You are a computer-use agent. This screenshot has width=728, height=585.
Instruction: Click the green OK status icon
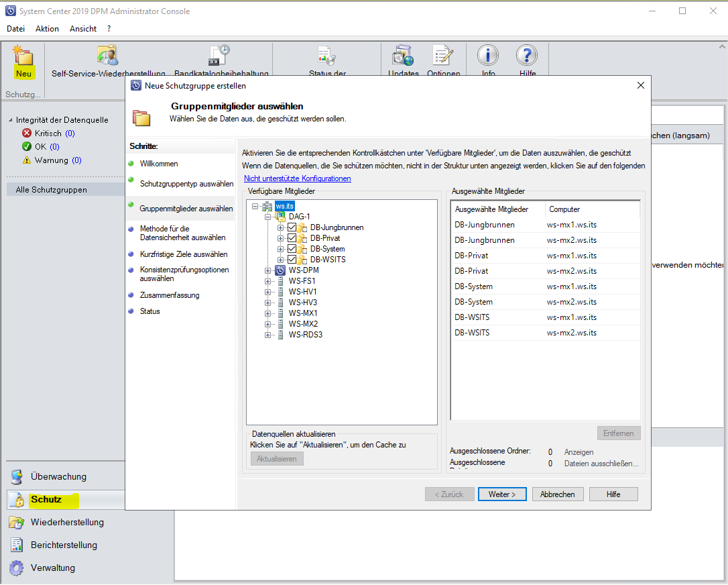(x=27, y=147)
